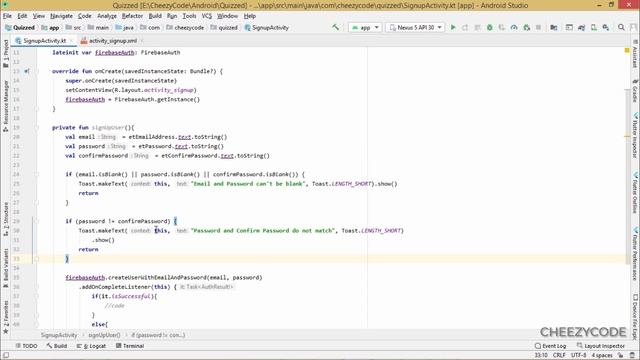Click override gutter icon on line 13
Viewport: 640px width, 360px height.
click(27, 71)
